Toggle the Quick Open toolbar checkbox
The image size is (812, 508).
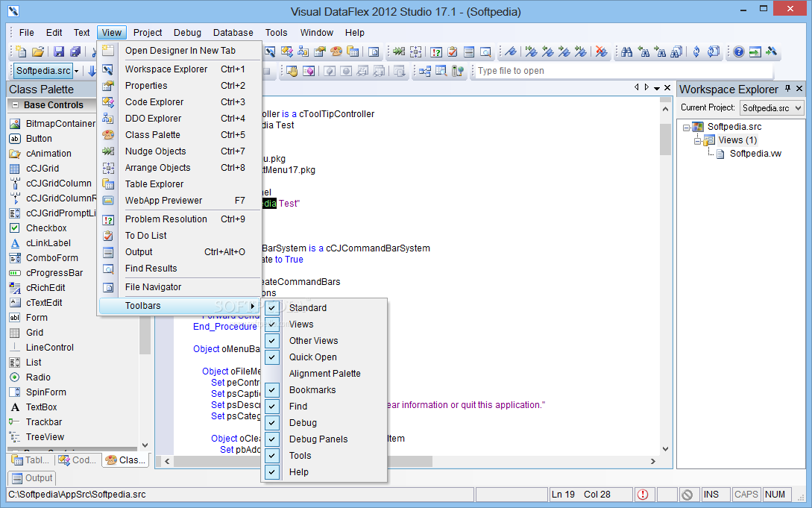(x=272, y=357)
